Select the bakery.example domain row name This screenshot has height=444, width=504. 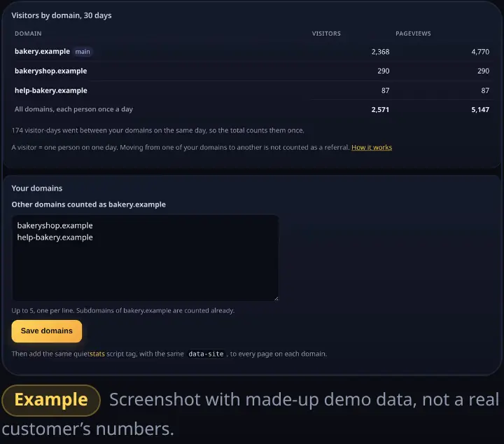42,51
